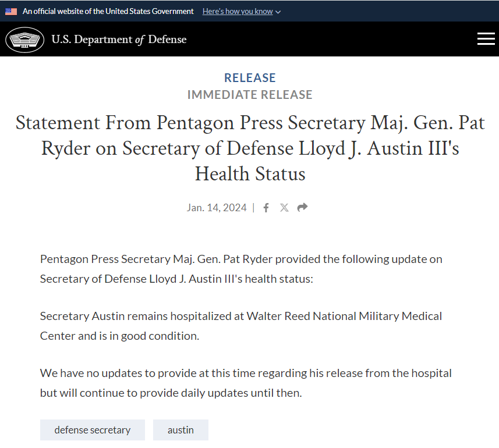Viewport: 499px width, 448px height.
Task: Click paragraph mentioning Walter Reed Medical Center
Action: click(x=241, y=326)
